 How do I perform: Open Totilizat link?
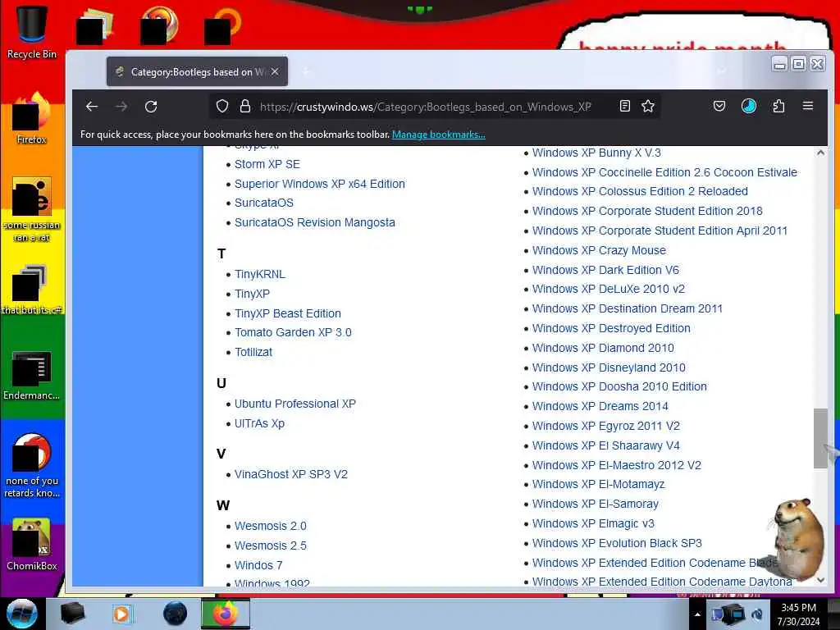[x=253, y=352]
